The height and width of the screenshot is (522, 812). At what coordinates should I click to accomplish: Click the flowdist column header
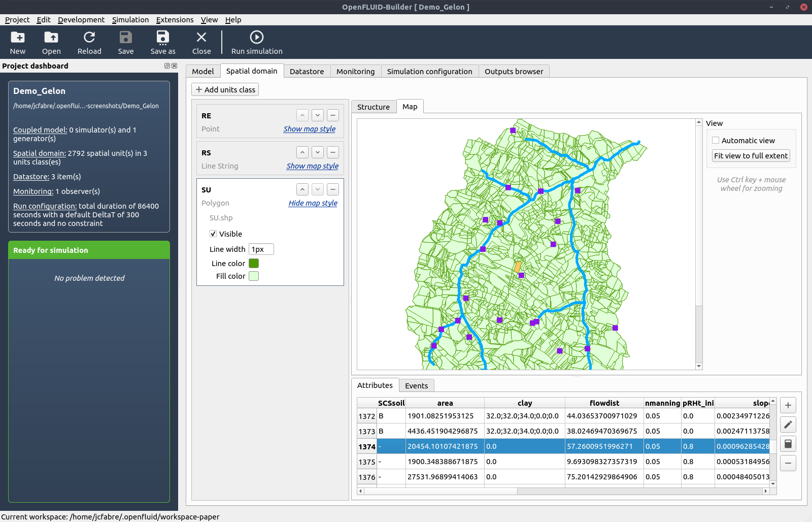click(x=604, y=403)
